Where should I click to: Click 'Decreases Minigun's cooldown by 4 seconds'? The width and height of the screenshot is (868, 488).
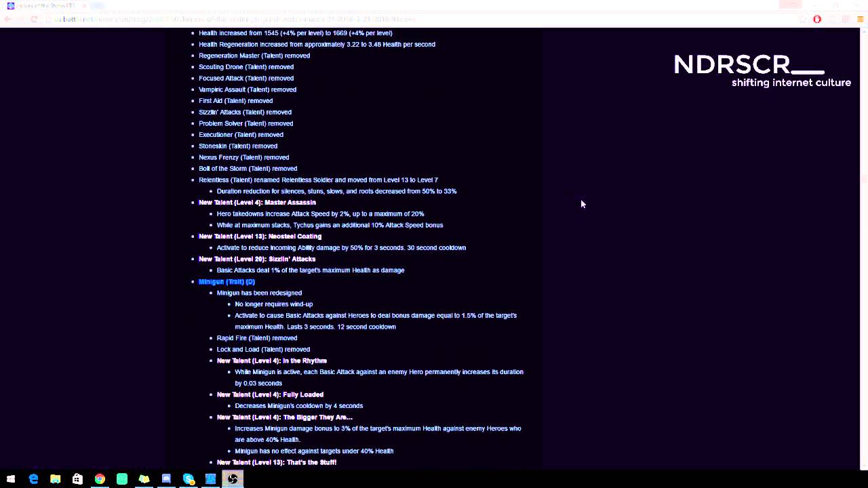[x=298, y=406]
